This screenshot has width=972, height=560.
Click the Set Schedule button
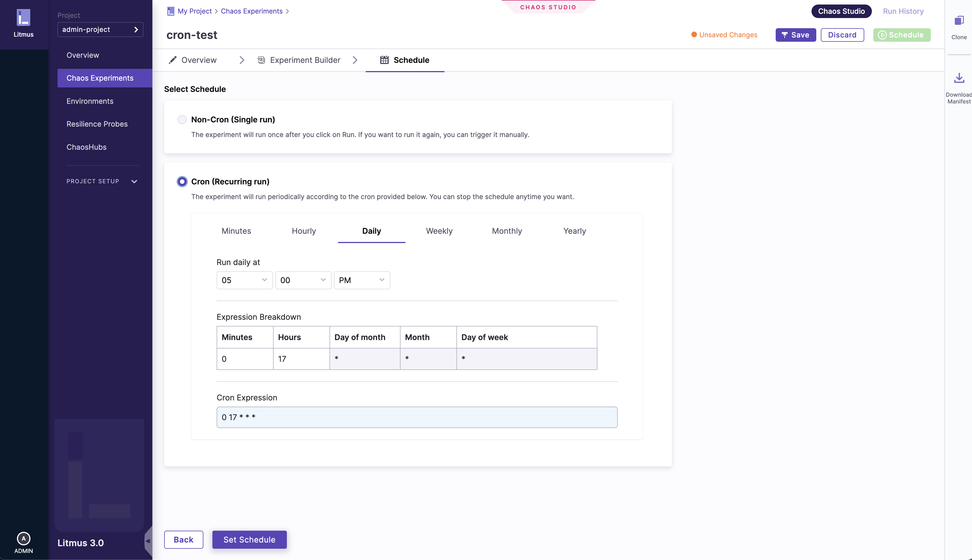pyautogui.click(x=249, y=540)
